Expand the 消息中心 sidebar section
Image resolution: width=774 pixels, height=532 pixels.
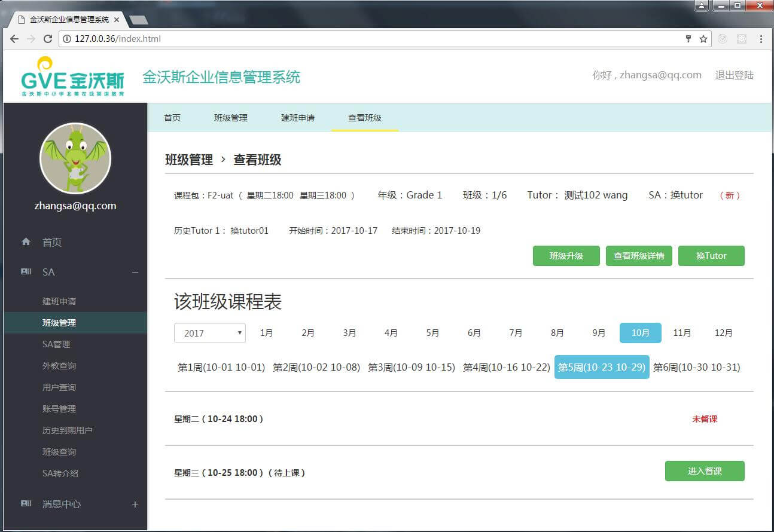pos(135,505)
